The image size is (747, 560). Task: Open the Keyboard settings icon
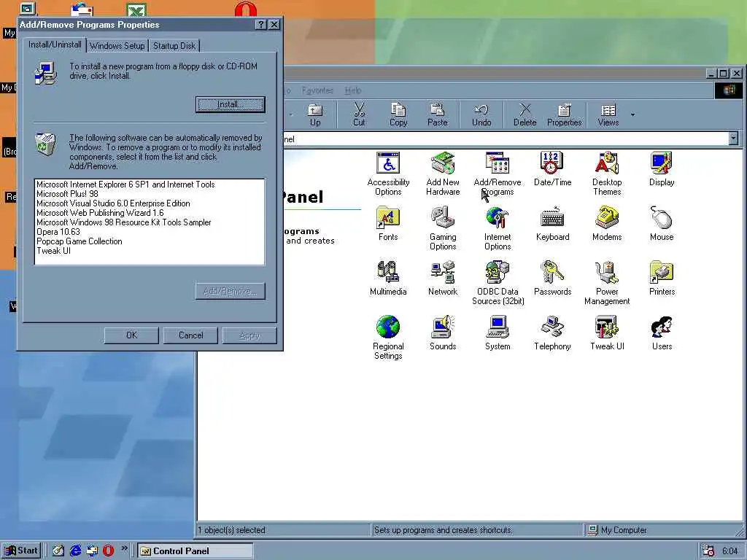point(552,224)
